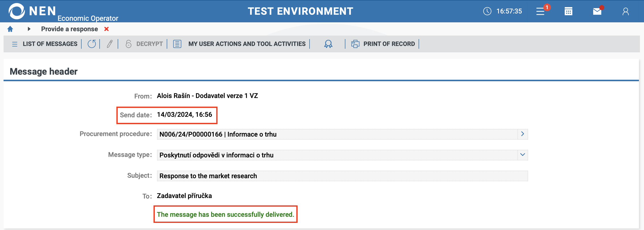Image resolution: width=644 pixels, height=230 pixels.
Task: Close the Provide a response tab
Action: [106, 29]
